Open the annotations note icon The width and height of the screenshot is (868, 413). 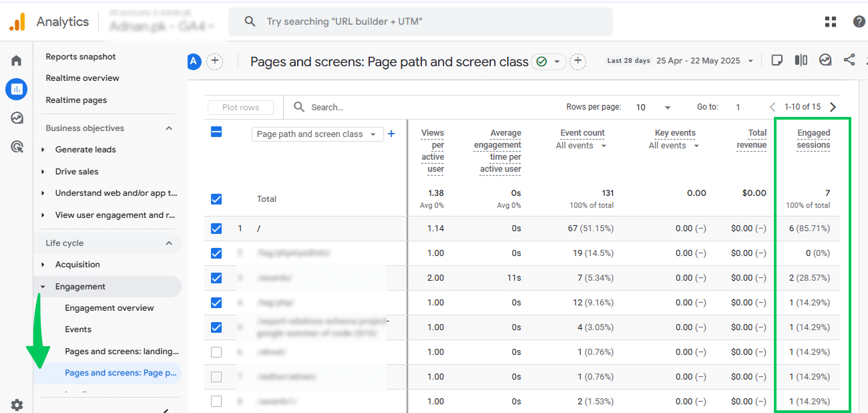[x=777, y=60]
